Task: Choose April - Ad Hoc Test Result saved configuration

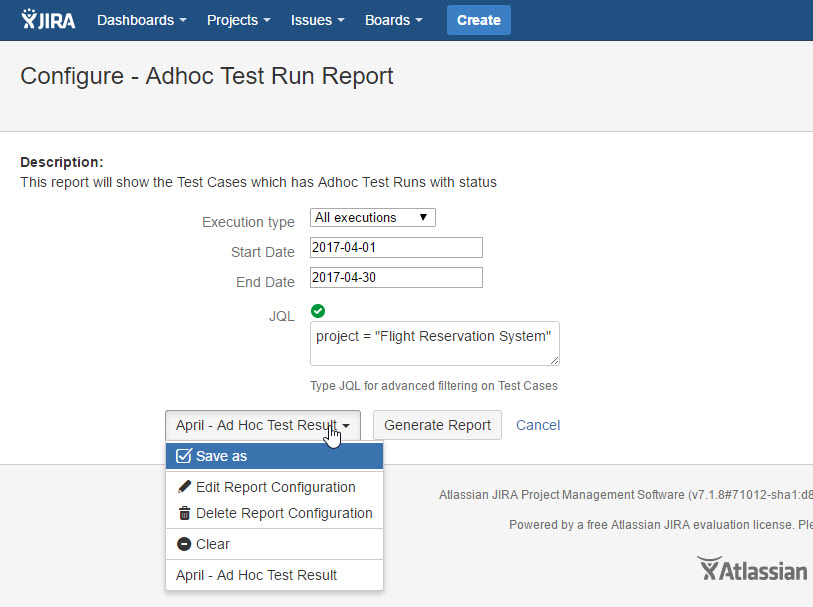Action: [x=257, y=575]
